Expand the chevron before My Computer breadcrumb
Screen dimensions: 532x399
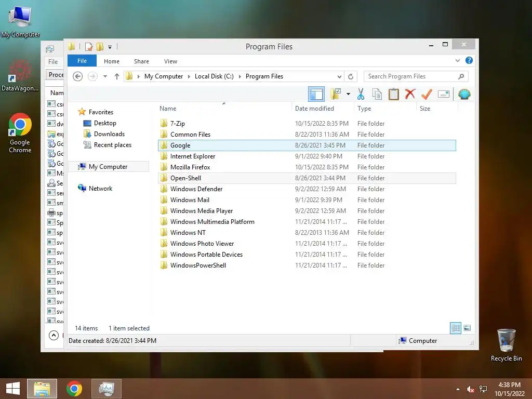pos(138,76)
